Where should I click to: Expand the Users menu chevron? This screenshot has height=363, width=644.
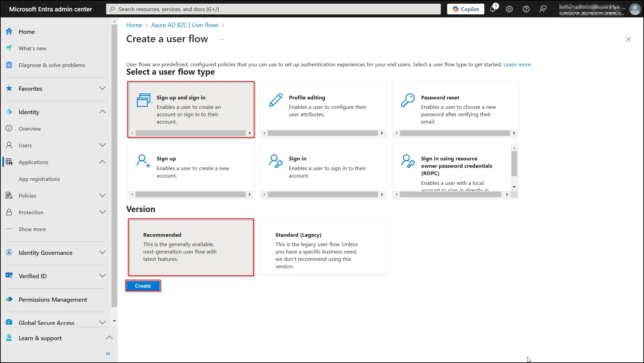tap(102, 145)
